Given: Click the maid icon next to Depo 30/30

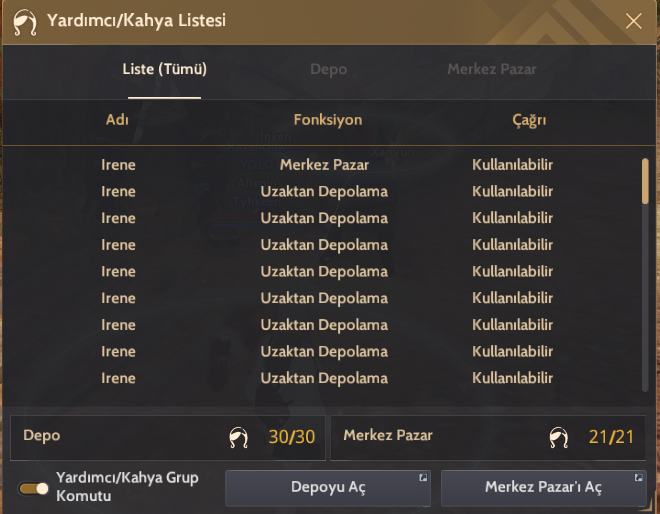Looking at the screenshot, I should (239, 437).
